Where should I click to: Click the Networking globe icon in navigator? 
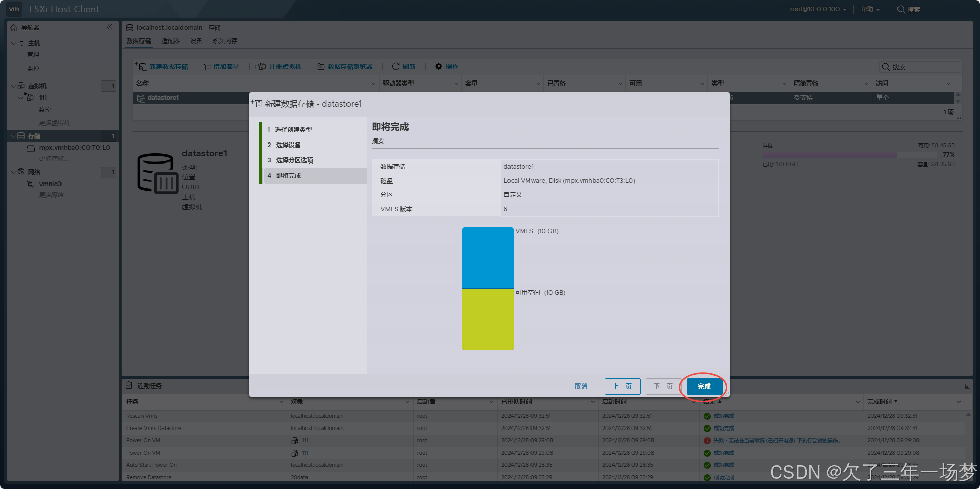(21, 172)
